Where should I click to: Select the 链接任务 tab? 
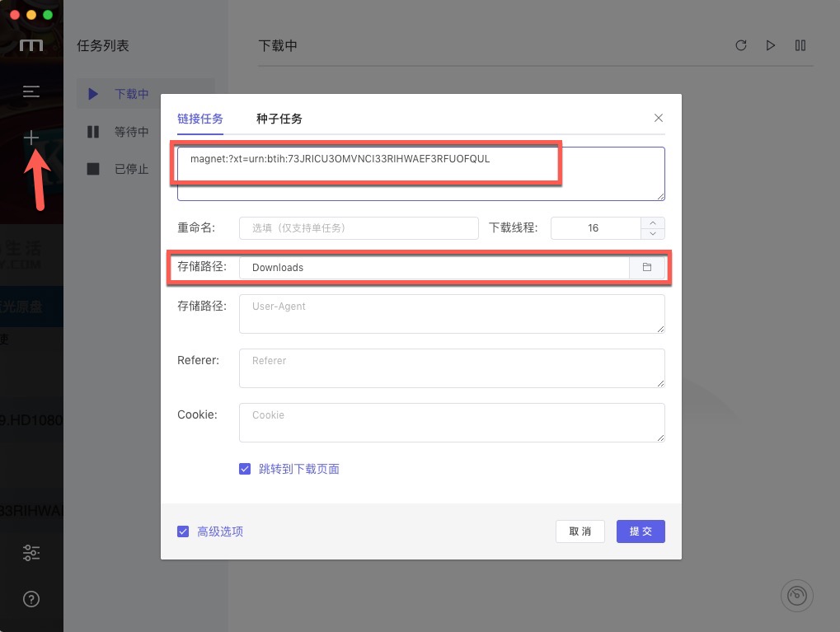pyautogui.click(x=200, y=119)
